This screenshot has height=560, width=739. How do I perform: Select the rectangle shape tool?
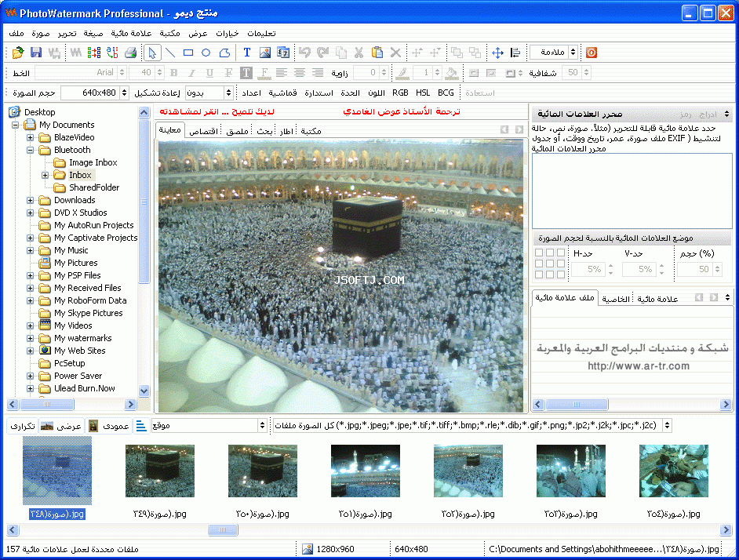point(188,53)
